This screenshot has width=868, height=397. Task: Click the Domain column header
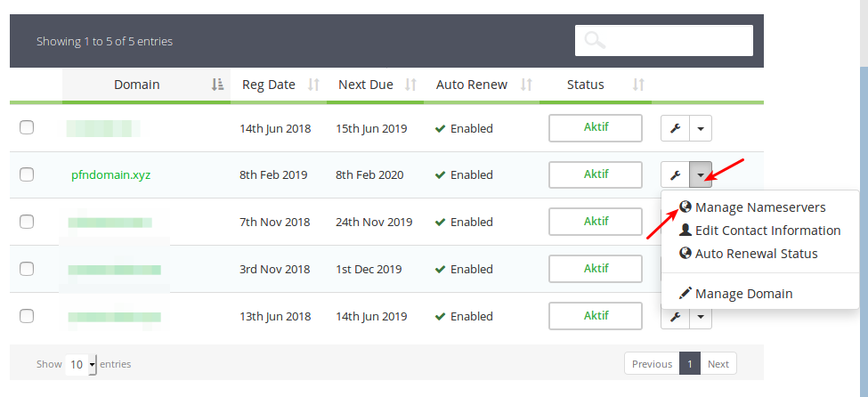[146, 85]
